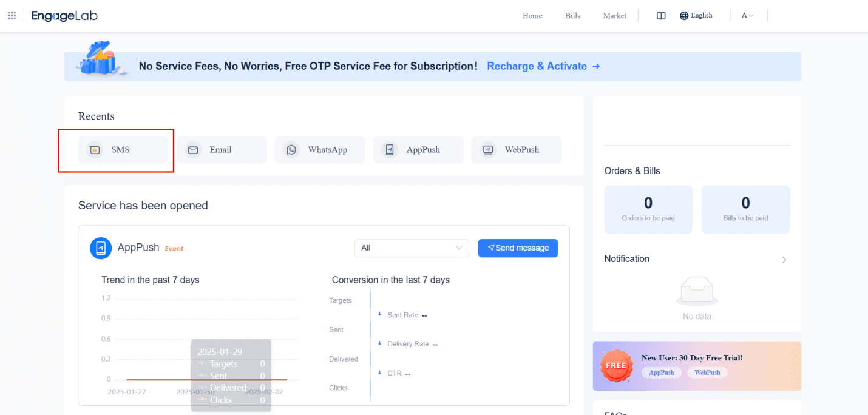This screenshot has width=868, height=415.
Task: Open the English language dropdown
Action: [x=696, y=16]
